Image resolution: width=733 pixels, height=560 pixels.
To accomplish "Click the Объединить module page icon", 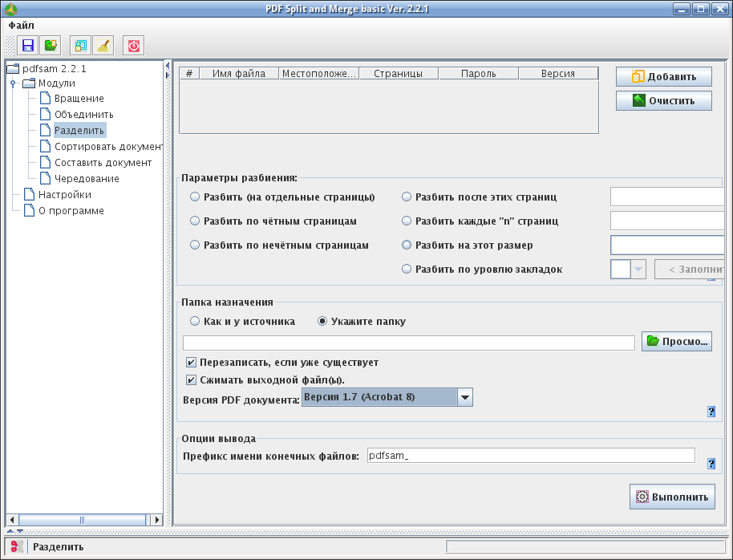I will point(46,114).
